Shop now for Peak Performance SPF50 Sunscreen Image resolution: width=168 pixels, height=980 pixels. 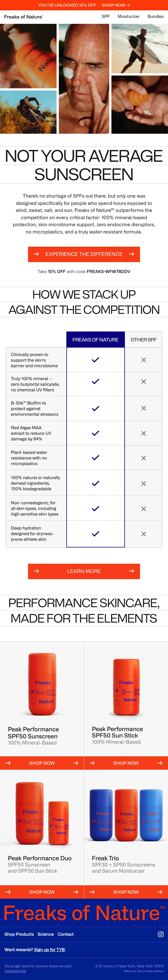42,763
